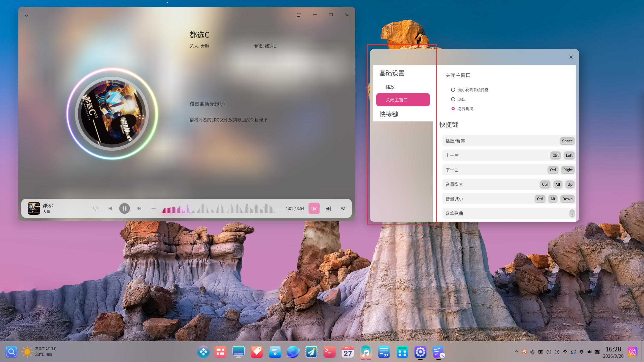644x362 pixels.
Task: Toggle the LRC lyrics button
Action: pos(314,209)
